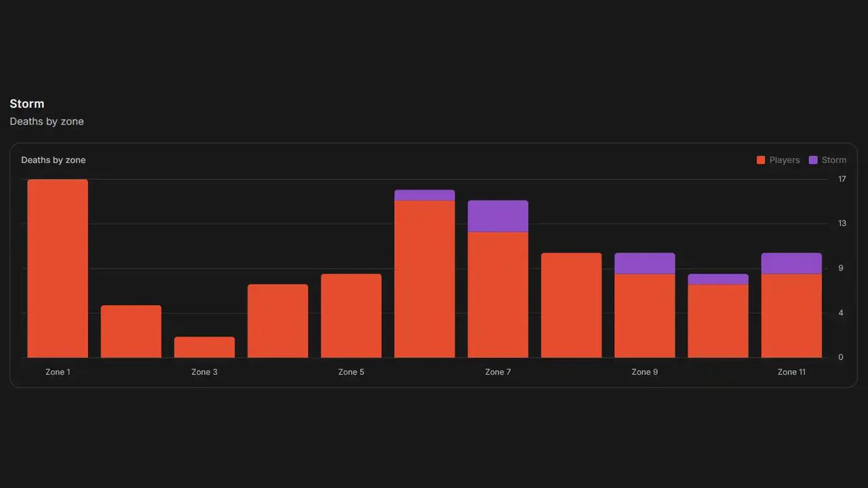Click the purple Storm color swatch
868x488 pixels.
(x=813, y=160)
